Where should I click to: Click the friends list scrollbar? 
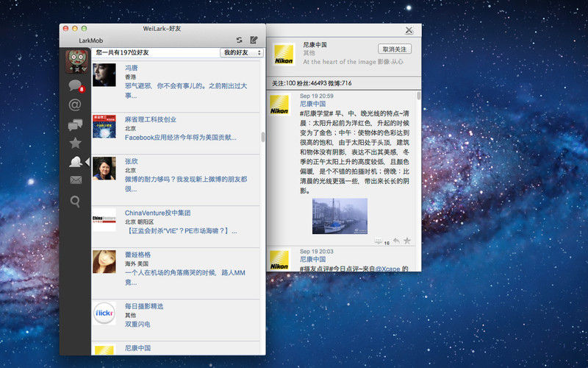(263, 137)
